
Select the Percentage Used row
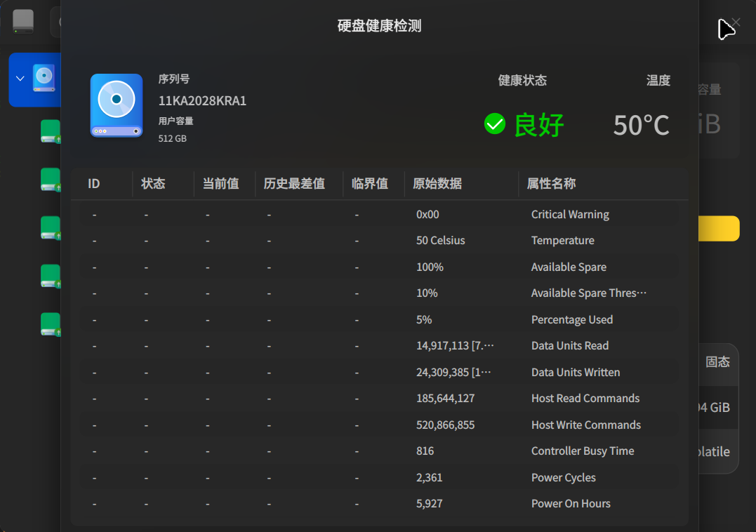pyautogui.click(x=379, y=319)
